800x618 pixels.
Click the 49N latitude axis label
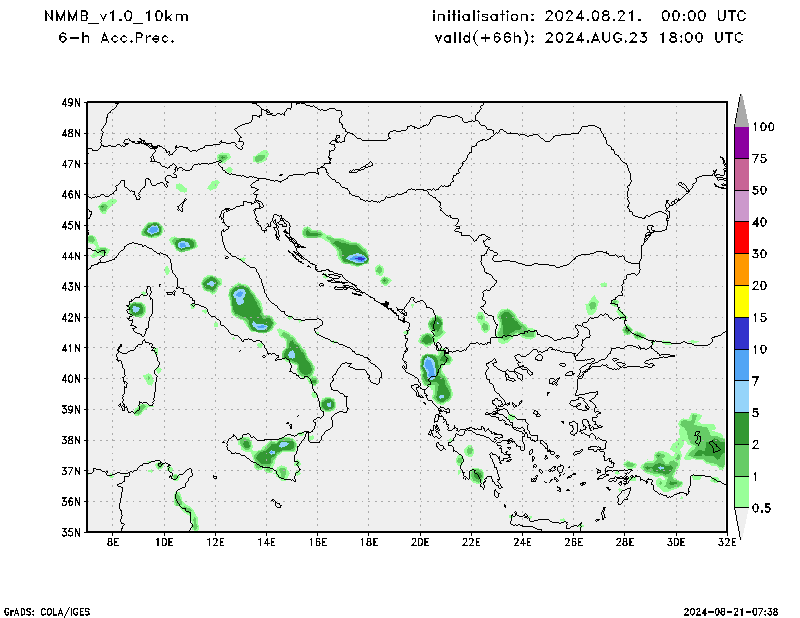[x=71, y=102]
